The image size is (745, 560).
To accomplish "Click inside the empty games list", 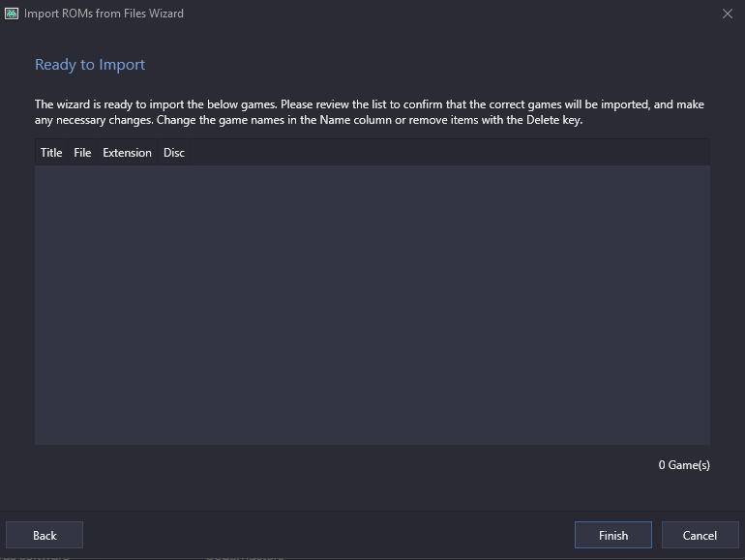I will (372, 305).
